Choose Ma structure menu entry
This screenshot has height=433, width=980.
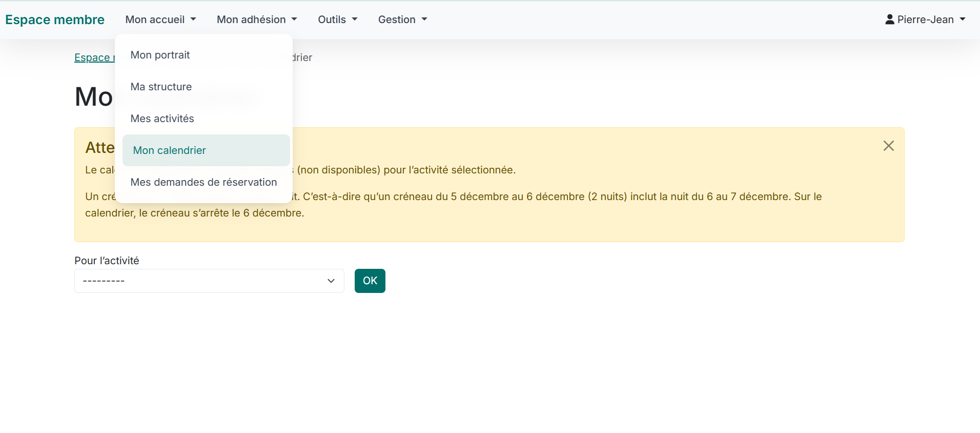pos(161,87)
